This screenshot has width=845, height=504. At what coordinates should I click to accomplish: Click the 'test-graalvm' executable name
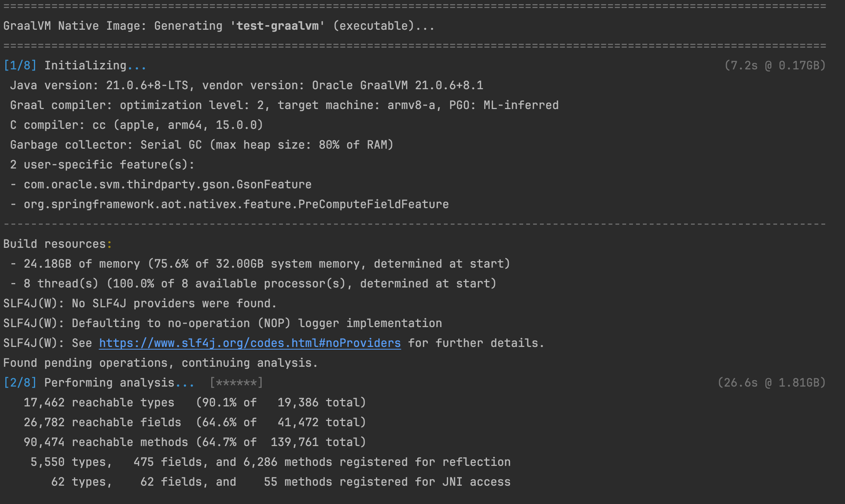(x=277, y=26)
